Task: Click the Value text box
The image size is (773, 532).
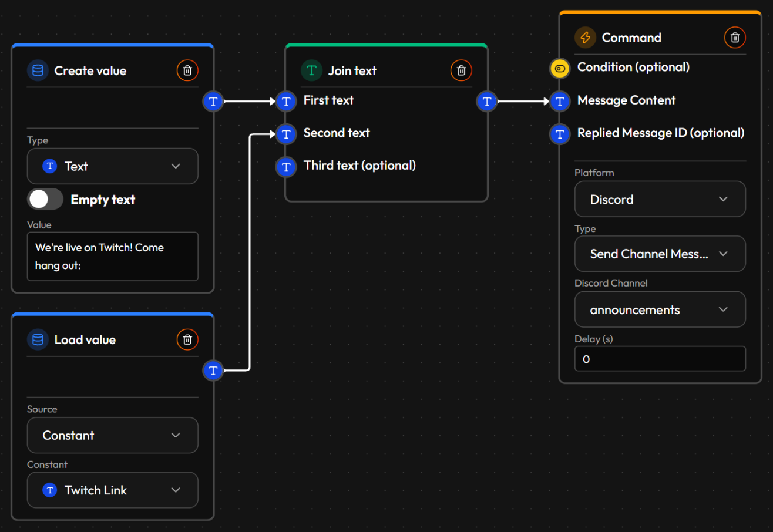Action: pyautogui.click(x=113, y=257)
